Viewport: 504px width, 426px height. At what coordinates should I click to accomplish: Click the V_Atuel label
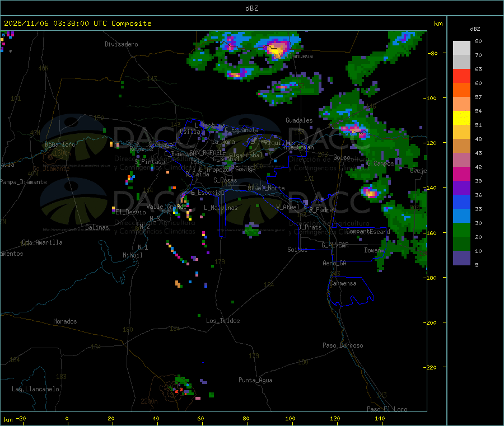[x=288, y=207]
